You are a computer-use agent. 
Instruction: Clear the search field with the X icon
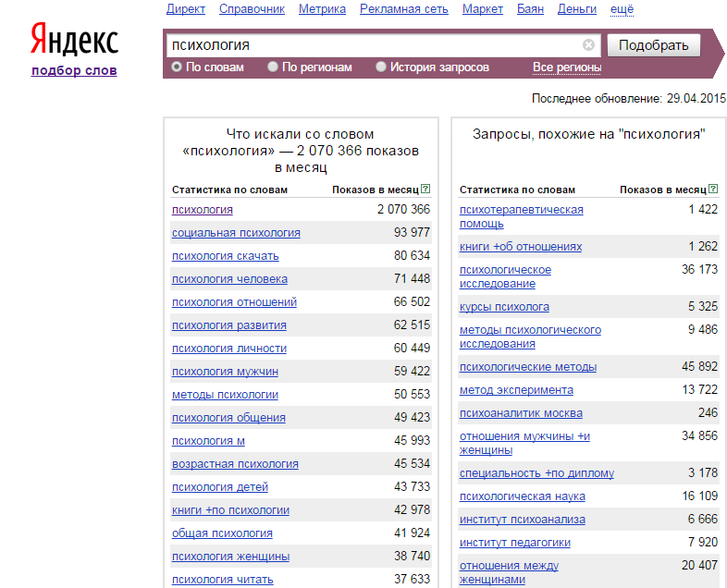tap(588, 45)
